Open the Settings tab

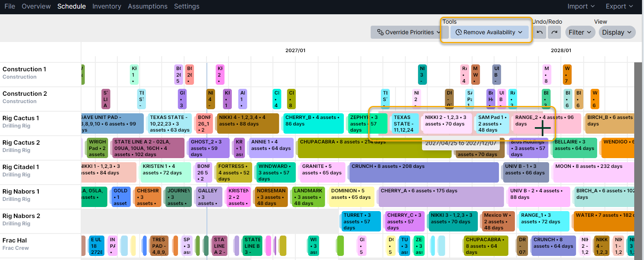pos(187,6)
